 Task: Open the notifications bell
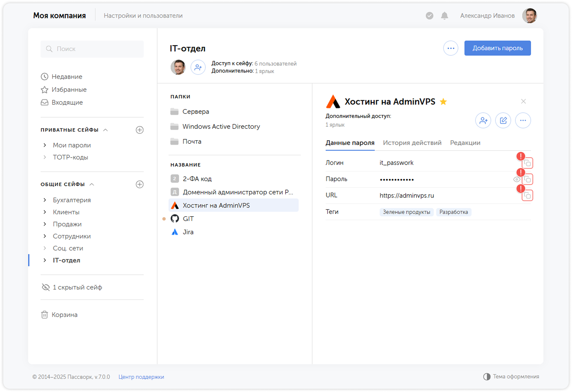(x=444, y=16)
